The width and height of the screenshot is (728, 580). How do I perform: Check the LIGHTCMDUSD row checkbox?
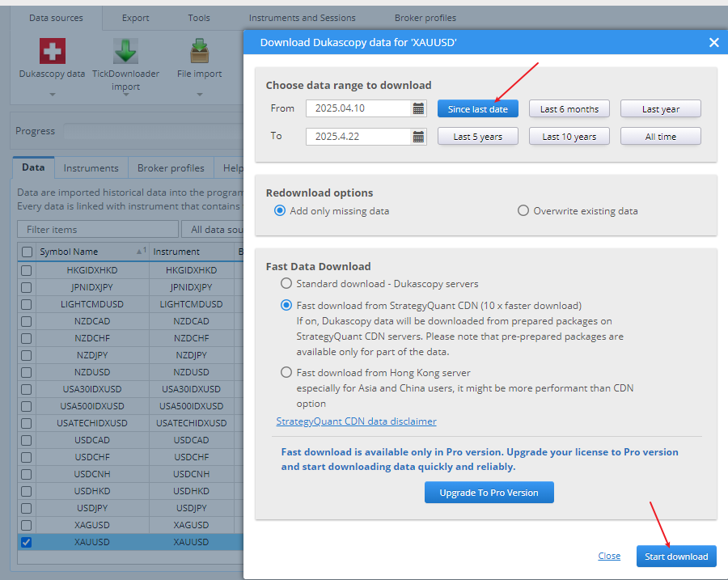click(x=27, y=304)
